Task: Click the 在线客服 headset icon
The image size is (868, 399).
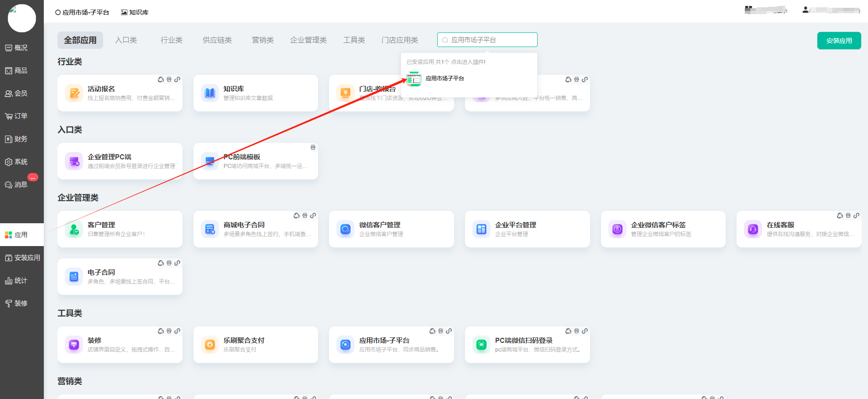Action: 753,229
